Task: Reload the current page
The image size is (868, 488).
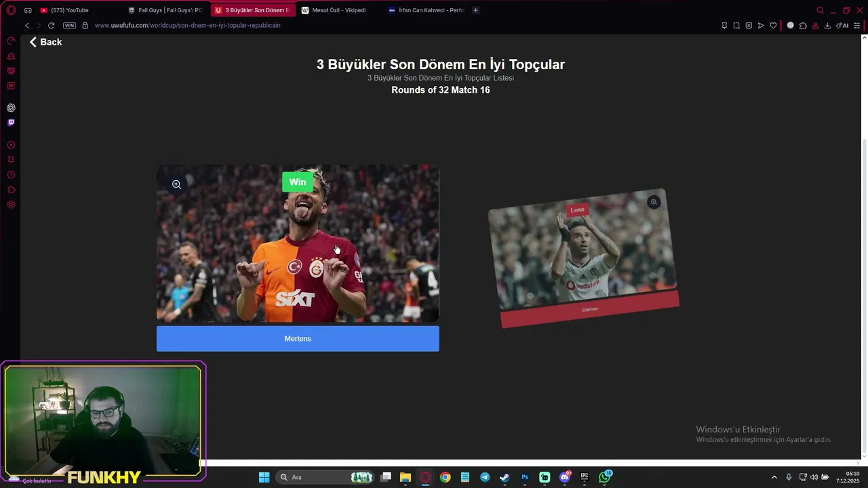Action: click(51, 25)
